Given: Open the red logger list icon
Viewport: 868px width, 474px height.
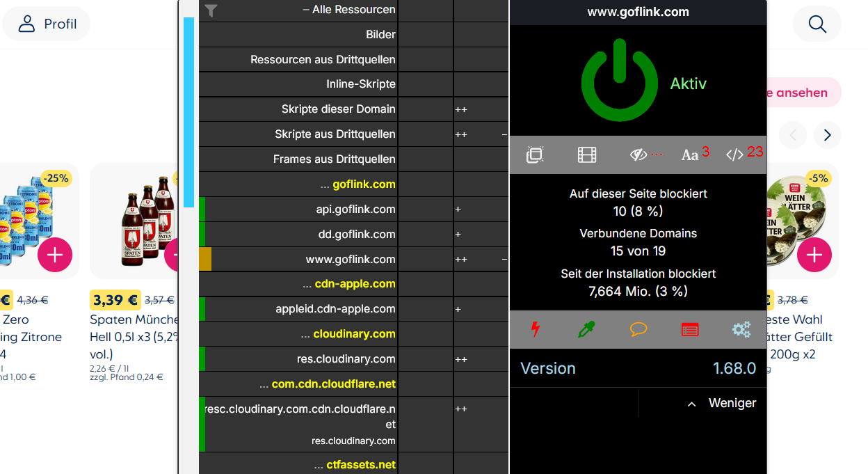Looking at the screenshot, I should (690, 330).
